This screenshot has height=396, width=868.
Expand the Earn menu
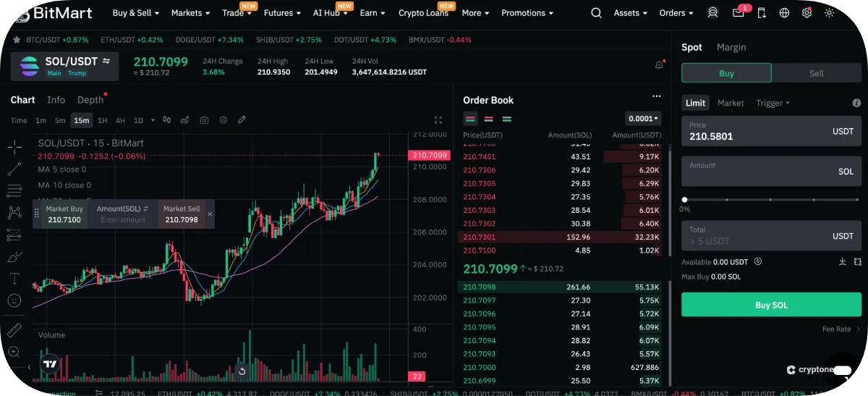click(x=373, y=13)
